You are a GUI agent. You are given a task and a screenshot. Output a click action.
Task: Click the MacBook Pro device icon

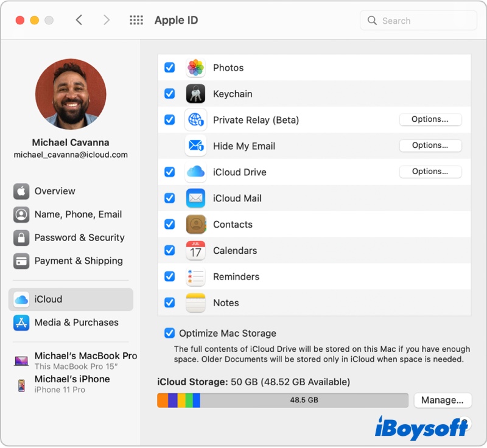(x=21, y=361)
